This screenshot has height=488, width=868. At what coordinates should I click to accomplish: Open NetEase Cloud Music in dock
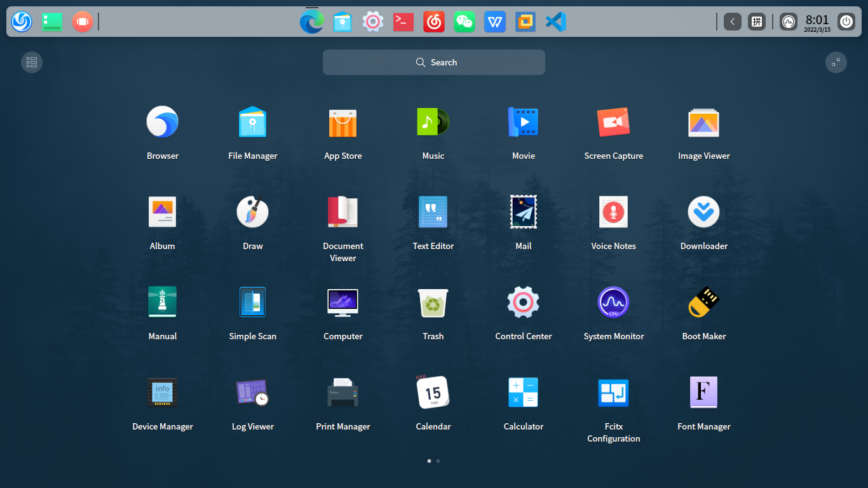[434, 22]
